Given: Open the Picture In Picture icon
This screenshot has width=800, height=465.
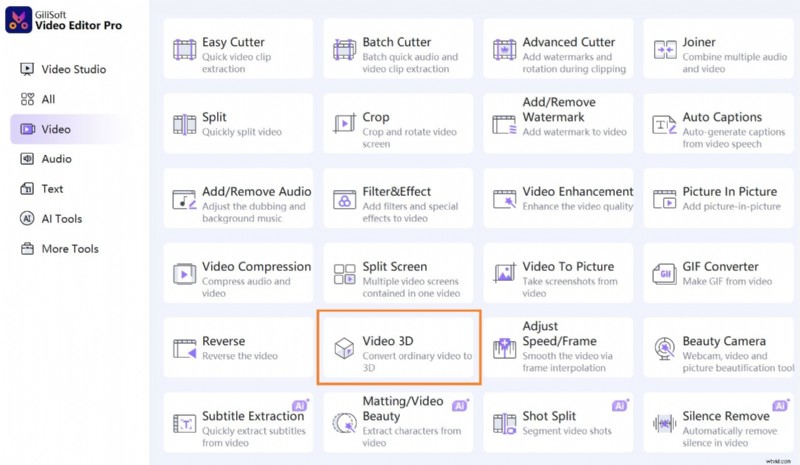Looking at the screenshot, I should click(665, 200).
